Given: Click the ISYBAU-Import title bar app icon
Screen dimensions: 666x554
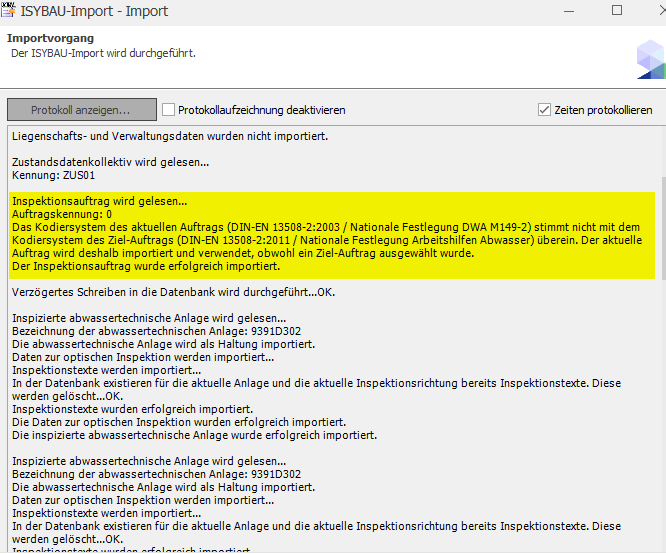Looking at the screenshot, I should coord(9,11).
